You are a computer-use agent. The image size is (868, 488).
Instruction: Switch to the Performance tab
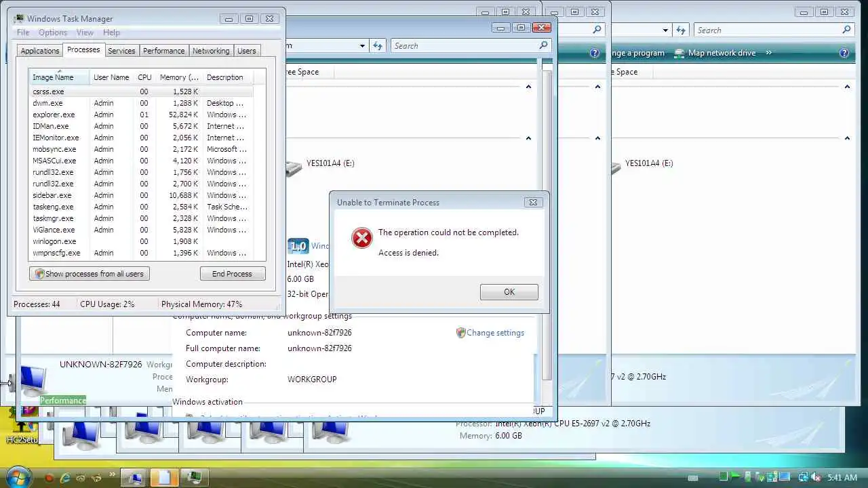tap(163, 51)
